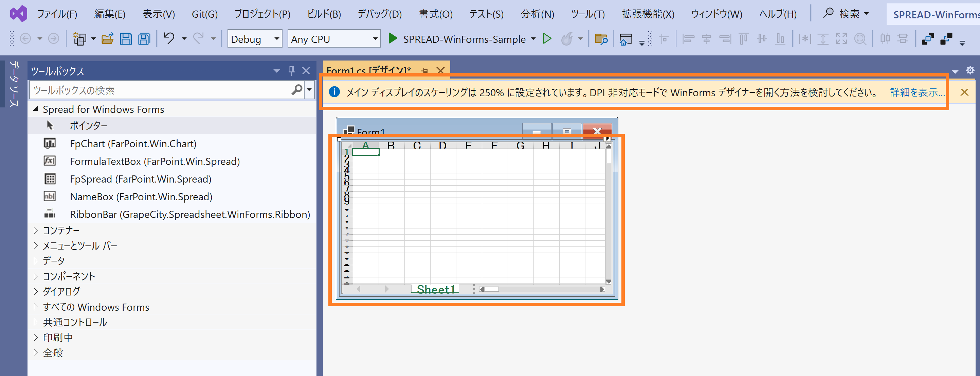This screenshot has height=376, width=980.
Task: Click the spreadsheet horizontal scrollbar thumb
Action: 491,289
